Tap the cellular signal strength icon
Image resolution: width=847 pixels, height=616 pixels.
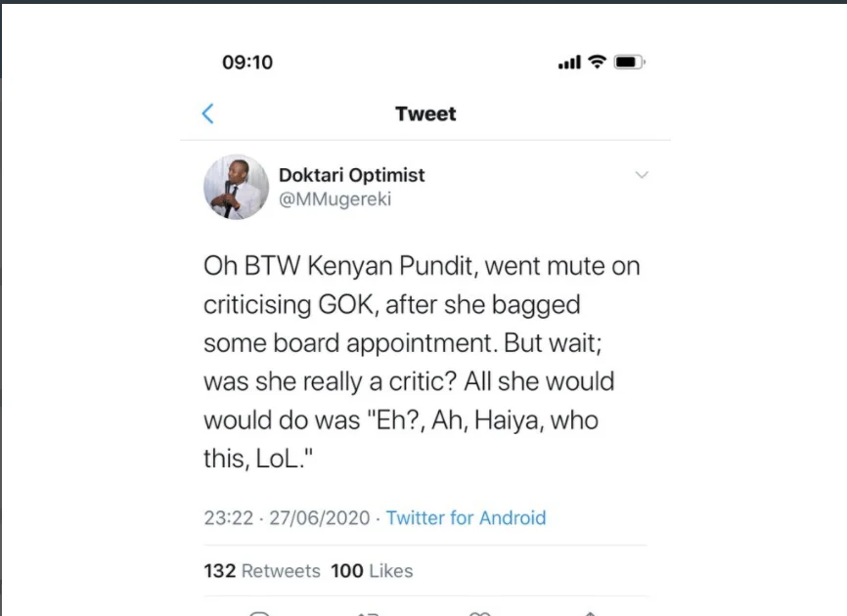(x=568, y=63)
